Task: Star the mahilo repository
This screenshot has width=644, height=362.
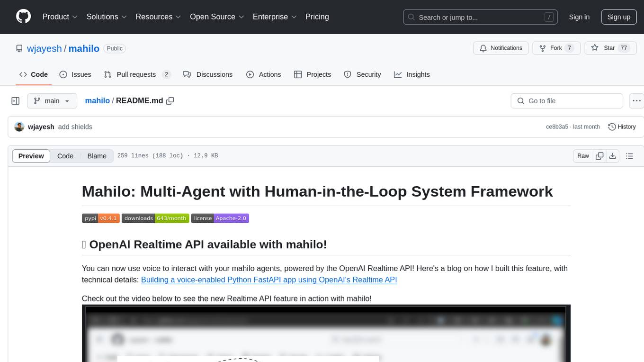Action: (x=610, y=48)
